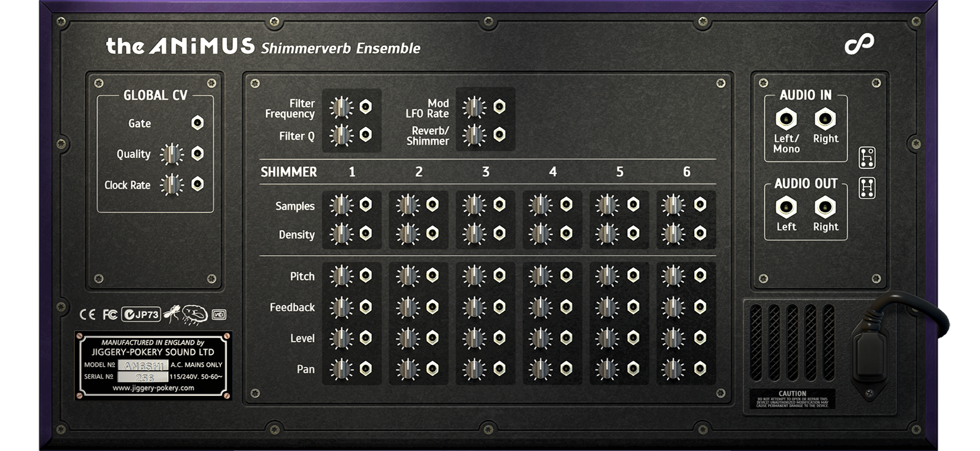Viewport: 980px width, 451px height.
Task: Click Audio Out Right jack
Action: coord(825,207)
